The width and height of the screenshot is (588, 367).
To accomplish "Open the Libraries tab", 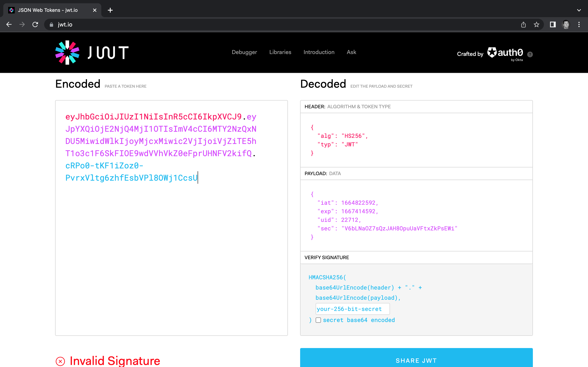I will [x=280, y=52].
